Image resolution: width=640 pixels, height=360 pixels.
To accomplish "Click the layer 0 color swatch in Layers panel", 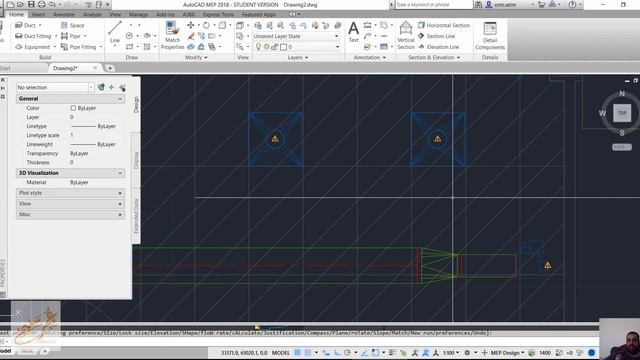I will pyautogui.click(x=283, y=47).
